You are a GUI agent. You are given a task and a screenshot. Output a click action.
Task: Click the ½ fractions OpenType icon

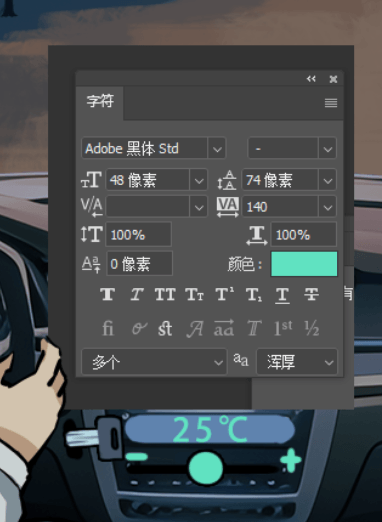point(312,328)
